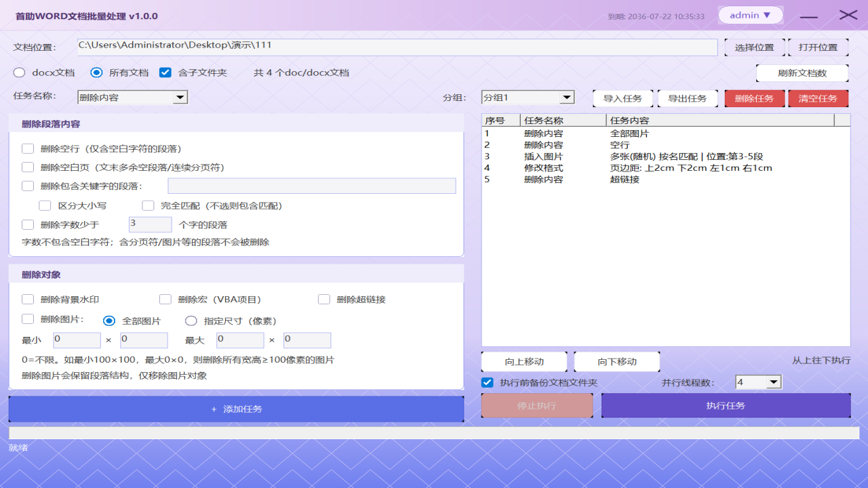Click the purple 执行任务 button
The image size is (868, 488).
pos(726,405)
